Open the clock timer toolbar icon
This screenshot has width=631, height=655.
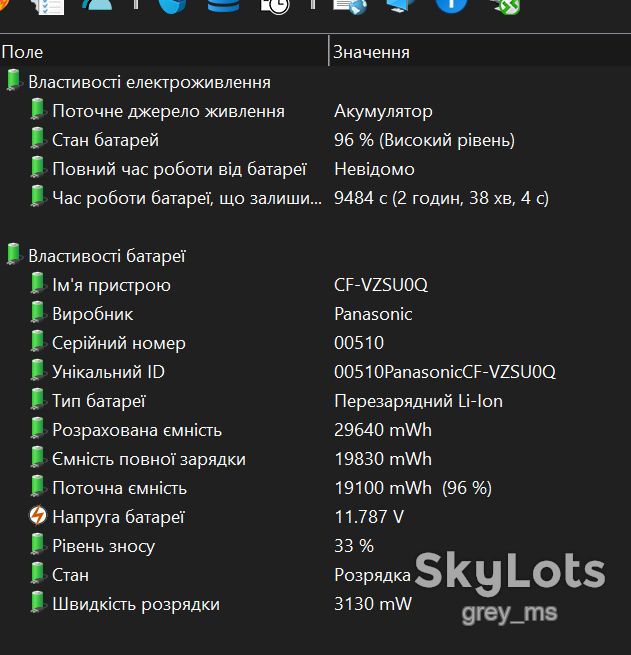tap(274, 6)
